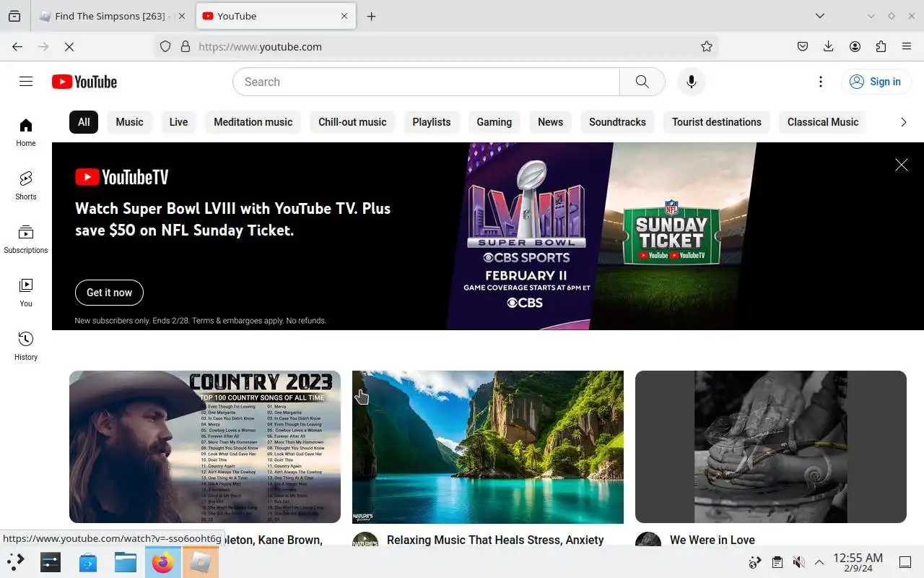Screen dimensions: 924x578
Task: Close the YouTube tab
Action: 344,16
